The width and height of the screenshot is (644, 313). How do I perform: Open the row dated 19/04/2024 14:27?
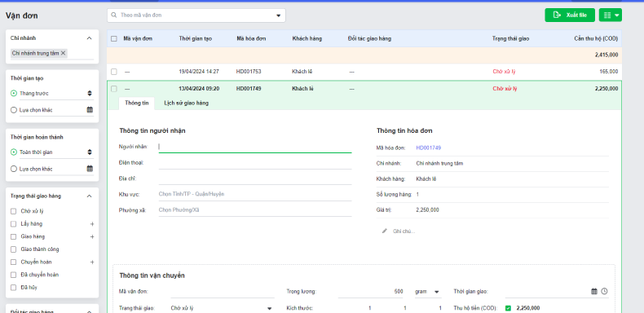(x=364, y=72)
